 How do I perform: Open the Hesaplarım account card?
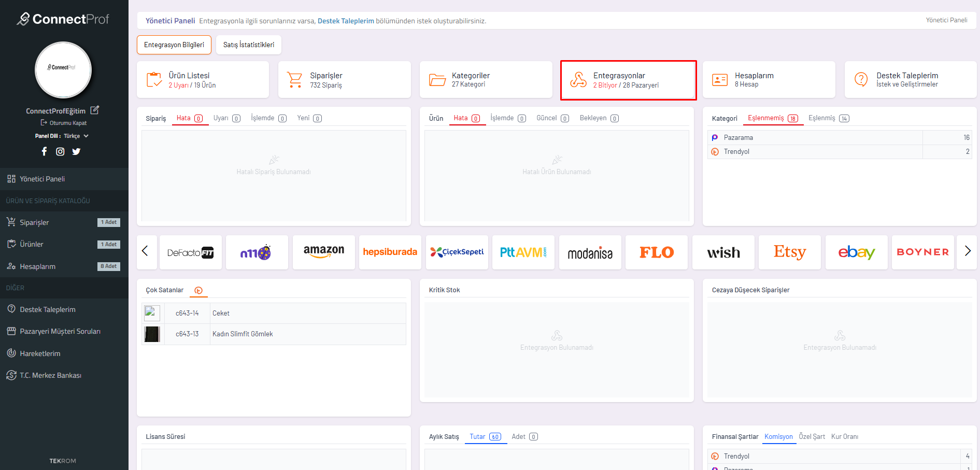pyautogui.click(x=769, y=80)
